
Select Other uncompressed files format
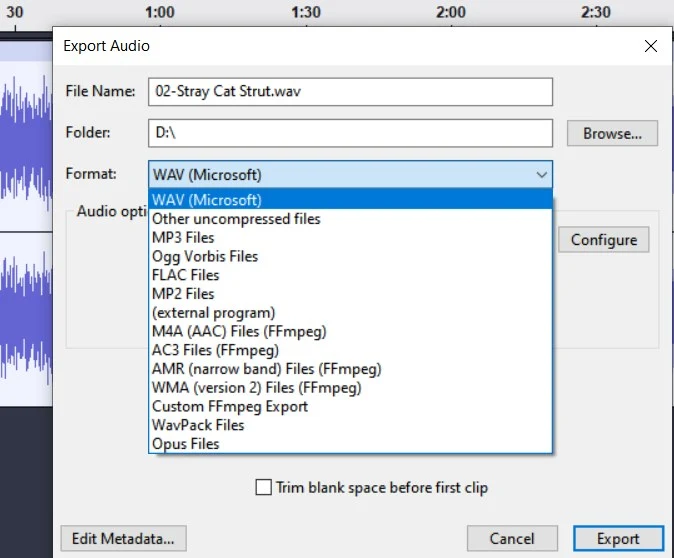pos(350,219)
